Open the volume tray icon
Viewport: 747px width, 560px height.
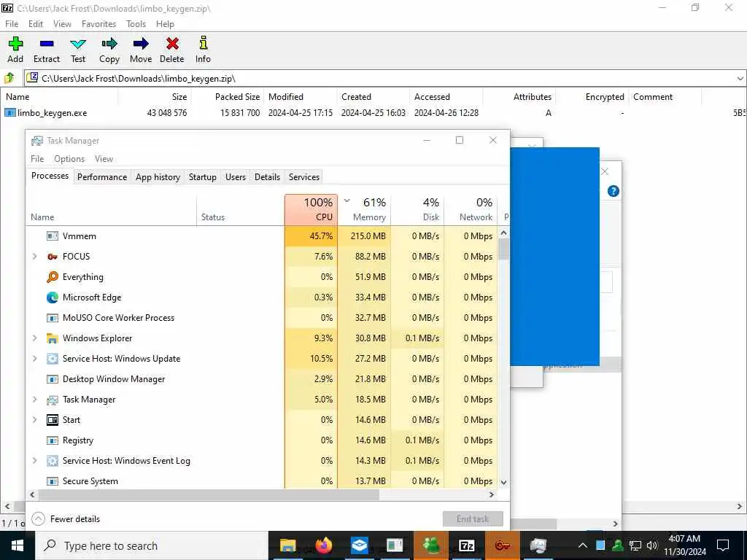click(x=653, y=545)
